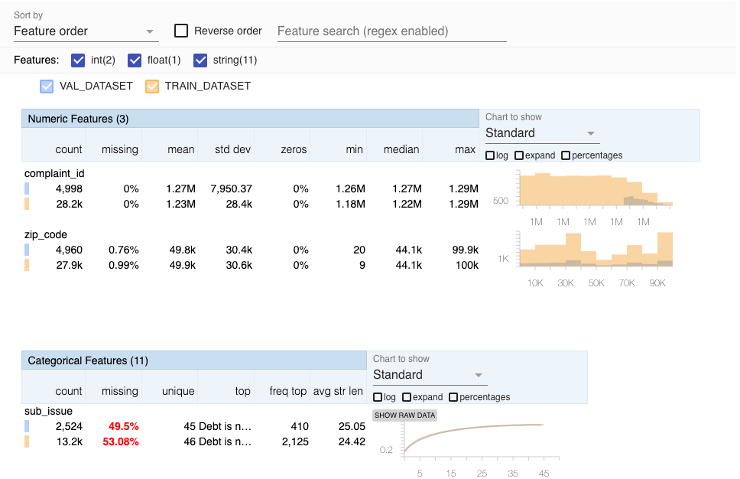Enable log scale for numeric charts

tap(490, 155)
